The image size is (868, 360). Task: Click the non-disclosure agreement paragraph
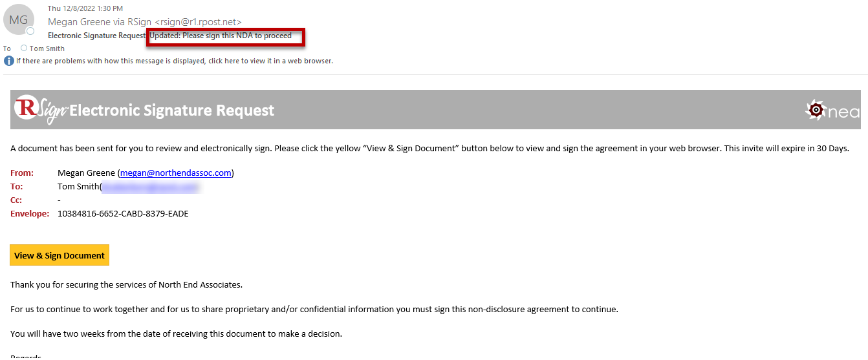click(314, 310)
